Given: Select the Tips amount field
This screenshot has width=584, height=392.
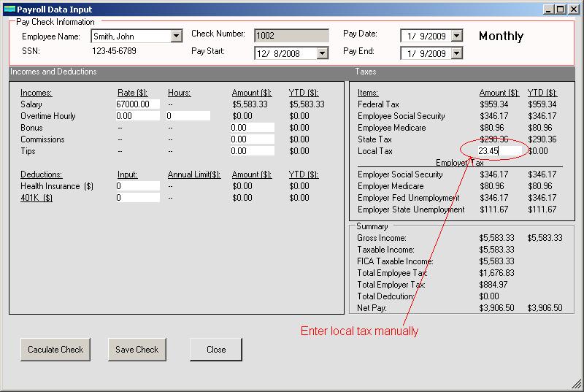Looking at the screenshot, I should [252, 151].
